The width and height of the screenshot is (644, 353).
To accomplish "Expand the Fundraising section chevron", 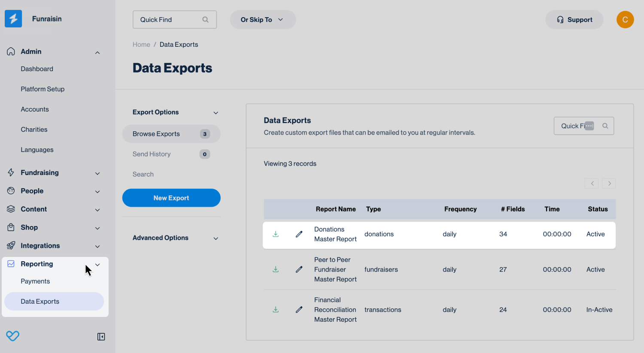I will (x=97, y=173).
